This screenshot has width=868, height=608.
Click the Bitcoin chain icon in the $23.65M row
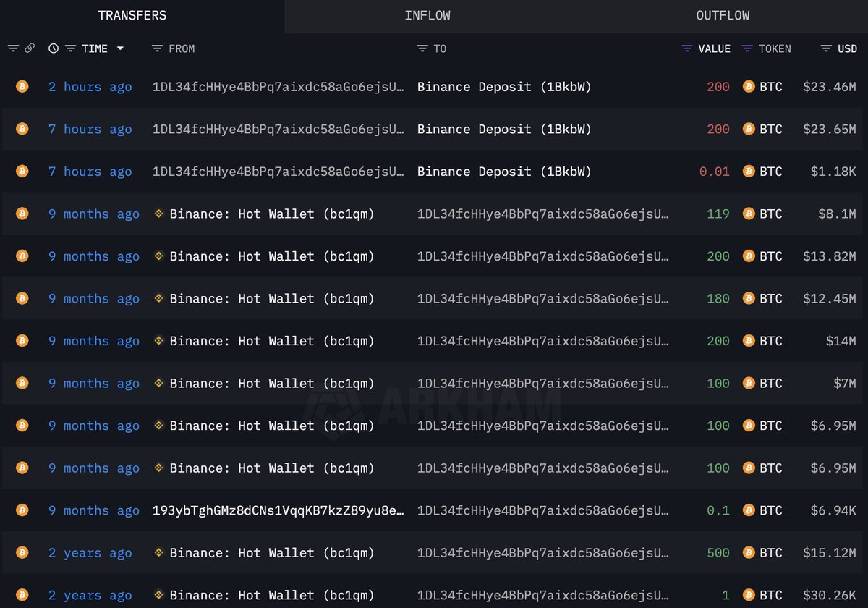click(22, 129)
